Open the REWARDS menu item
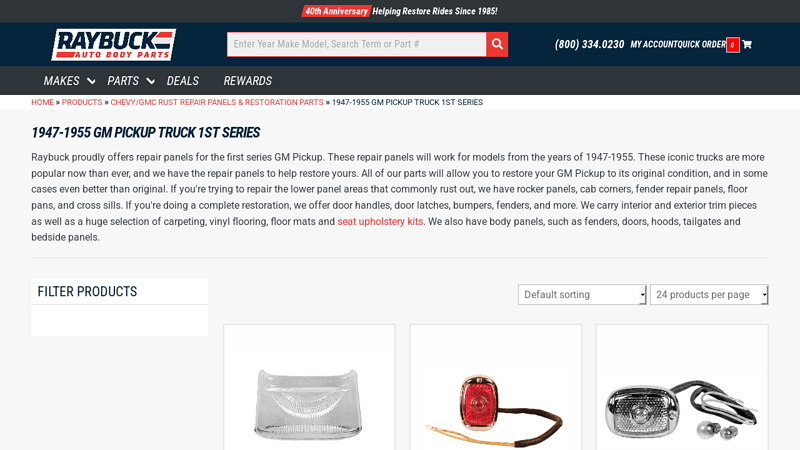800x450 pixels. tap(247, 81)
